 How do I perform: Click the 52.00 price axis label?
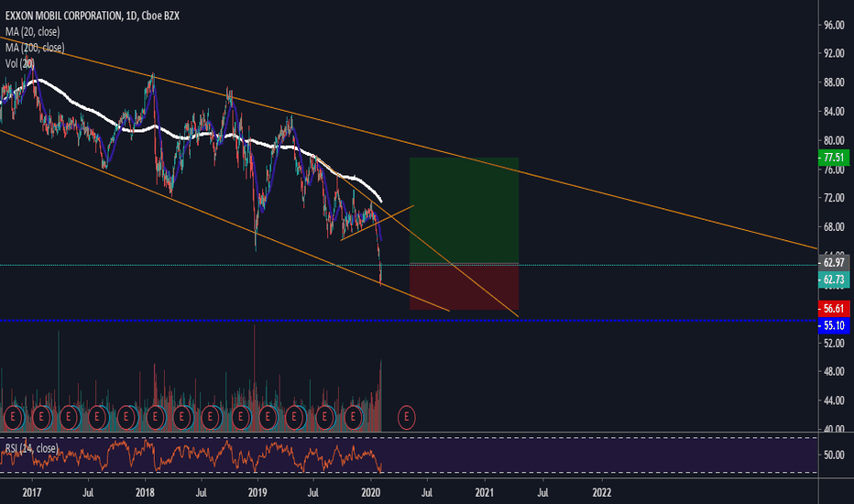click(x=834, y=343)
